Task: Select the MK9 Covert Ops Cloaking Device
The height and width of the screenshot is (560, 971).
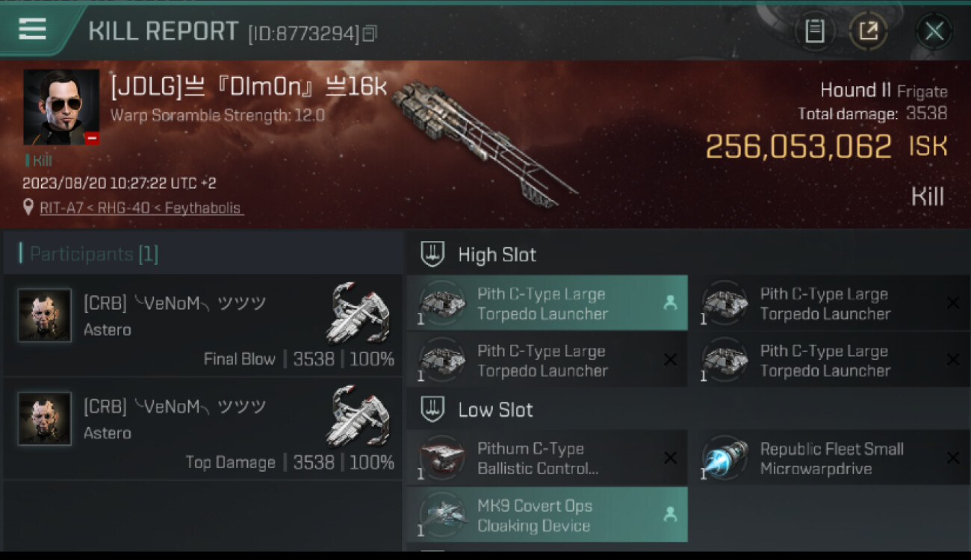Action: pos(547,514)
